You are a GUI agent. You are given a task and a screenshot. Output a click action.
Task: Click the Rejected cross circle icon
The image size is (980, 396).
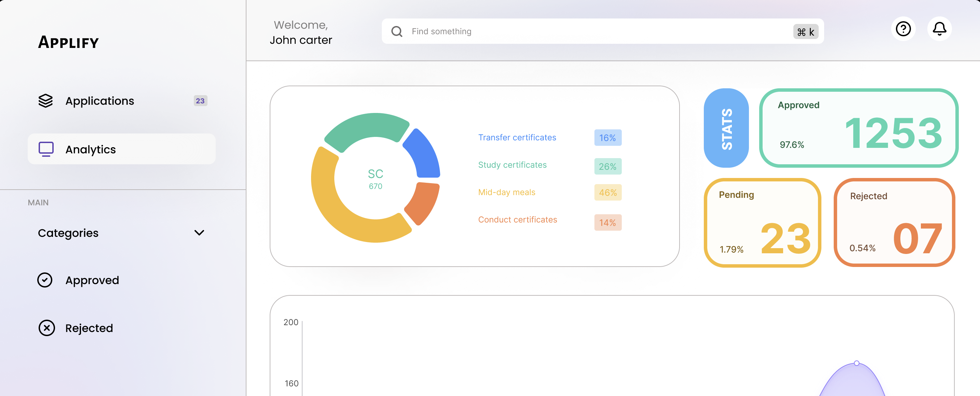tap(46, 328)
